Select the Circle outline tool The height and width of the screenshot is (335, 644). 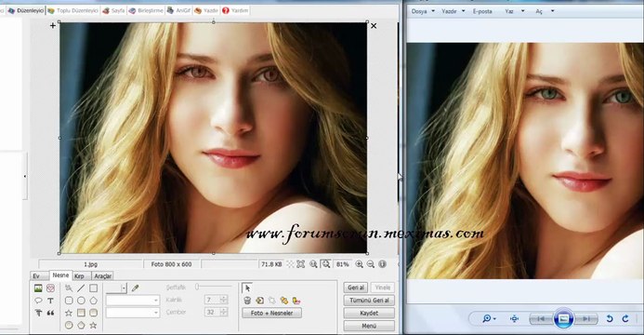(x=81, y=301)
